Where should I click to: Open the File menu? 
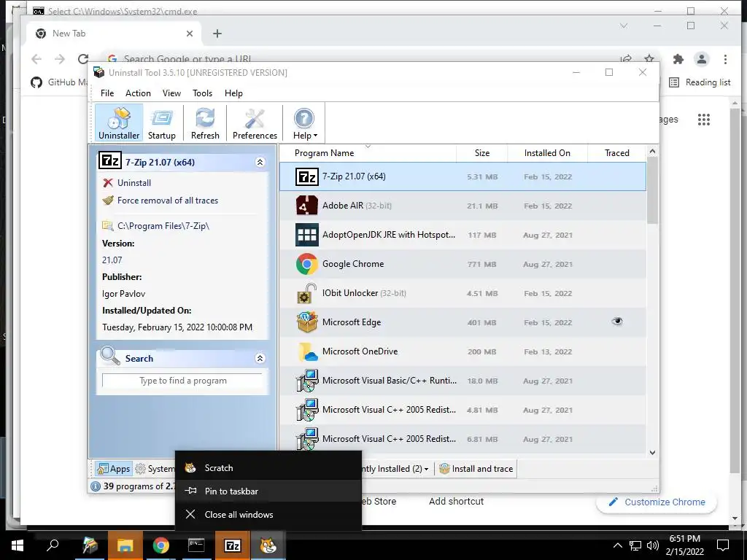[107, 93]
